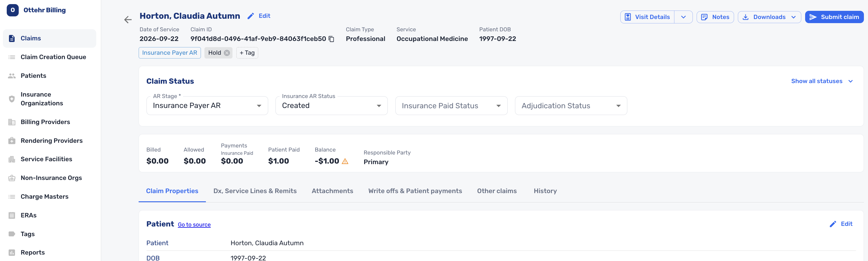Submit the claim
This screenshot has width=868, height=261.
(834, 17)
